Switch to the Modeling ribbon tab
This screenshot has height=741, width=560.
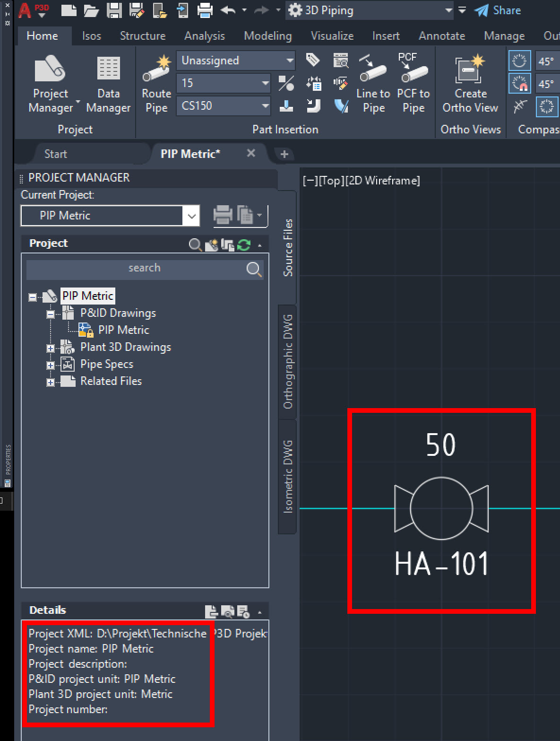pyautogui.click(x=267, y=36)
